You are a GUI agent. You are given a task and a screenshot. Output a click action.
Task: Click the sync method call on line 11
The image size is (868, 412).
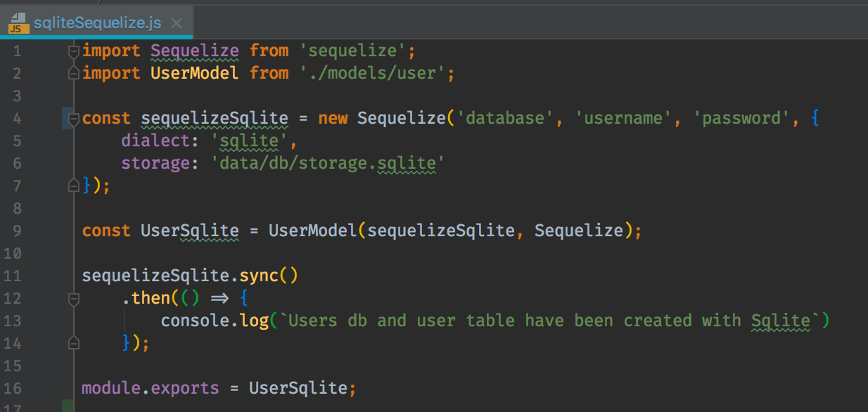[x=260, y=276]
